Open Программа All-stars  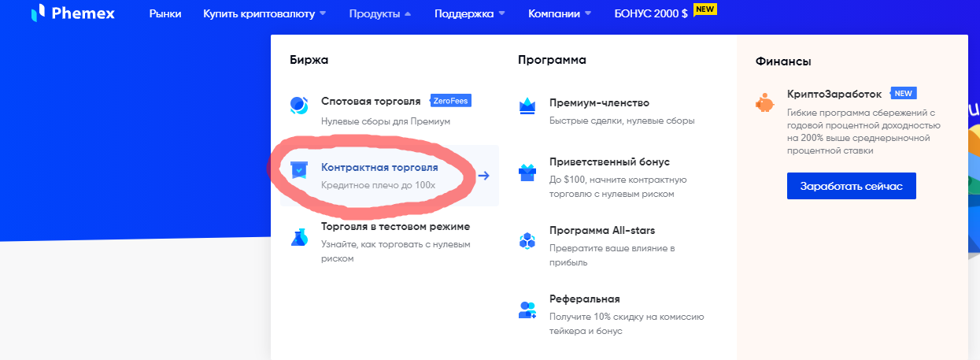(x=602, y=230)
